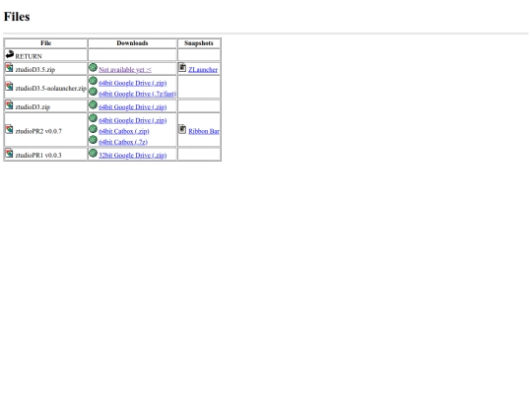Click the ztudioD3.zip file name
Image resolution: width=532 pixels, height=399 pixels.
(x=33, y=106)
